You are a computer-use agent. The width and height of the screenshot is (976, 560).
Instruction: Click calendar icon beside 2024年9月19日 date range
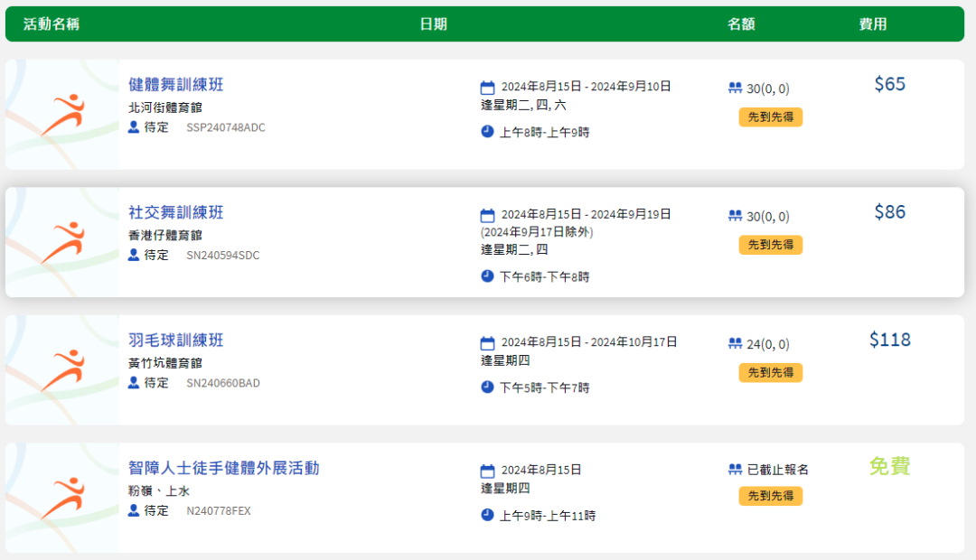point(487,215)
